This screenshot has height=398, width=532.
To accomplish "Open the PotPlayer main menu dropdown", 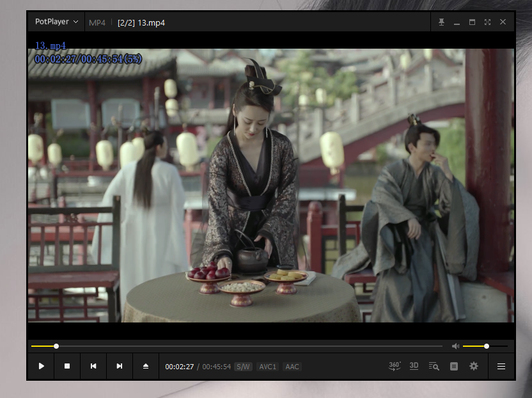I will (56, 22).
